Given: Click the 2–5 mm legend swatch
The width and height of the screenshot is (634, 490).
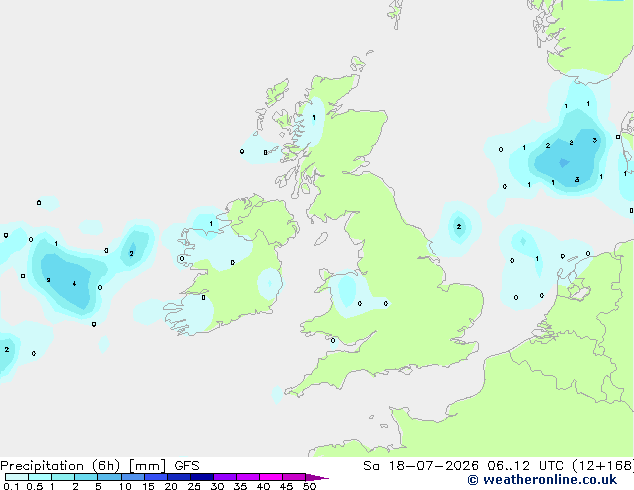Looking at the screenshot, I should point(86,477).
